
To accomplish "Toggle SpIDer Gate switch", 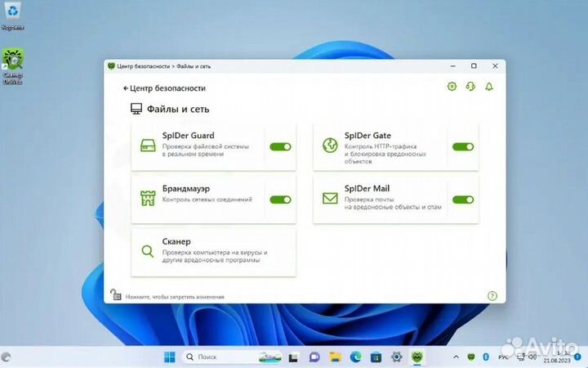I will 463,147.
